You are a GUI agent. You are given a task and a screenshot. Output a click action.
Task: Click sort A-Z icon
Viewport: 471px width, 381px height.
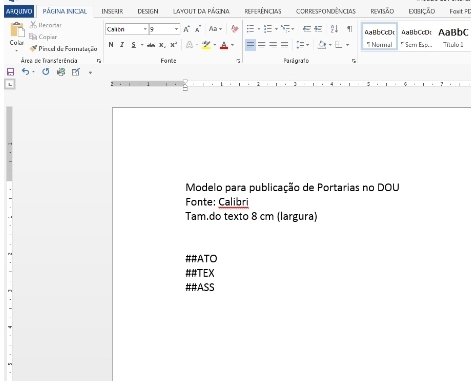(334, 29)
